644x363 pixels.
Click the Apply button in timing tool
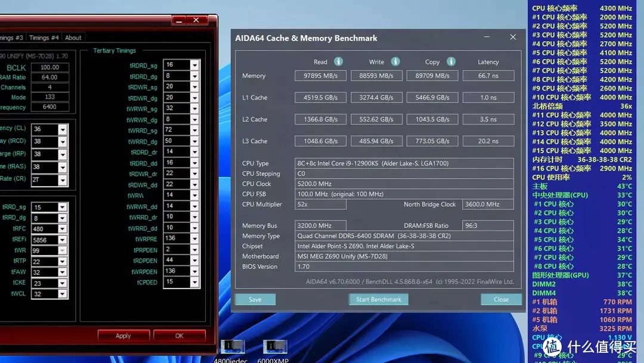pyautogui.click(x=123, y=336)
